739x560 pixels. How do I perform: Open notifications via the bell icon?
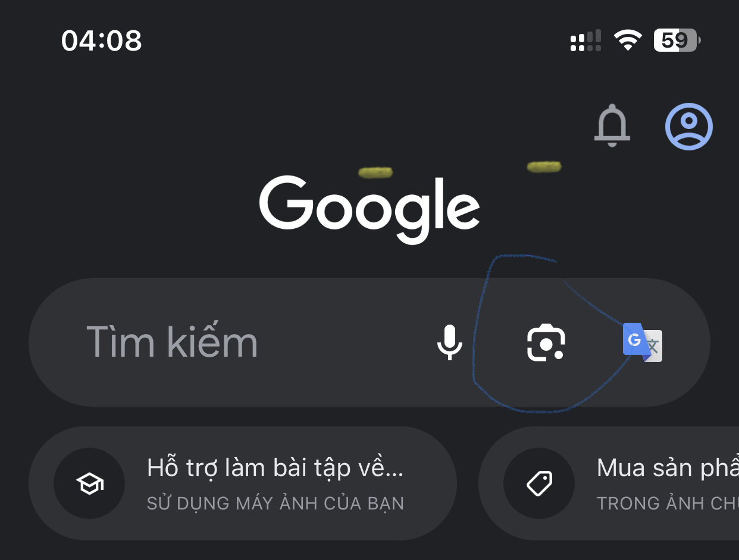[x=612, y=125]
